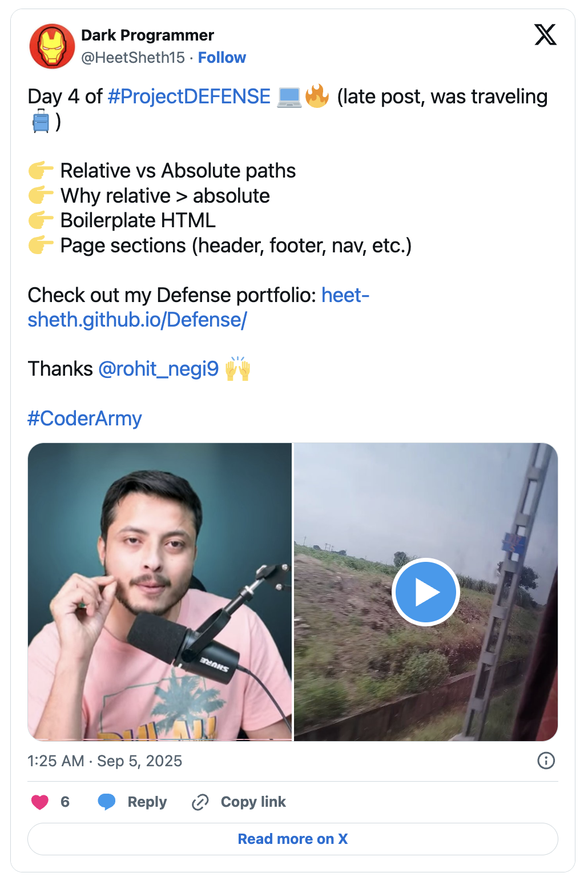588x885 pixels.
Task: Click the chain copy link icon
Action: [200, 802]
